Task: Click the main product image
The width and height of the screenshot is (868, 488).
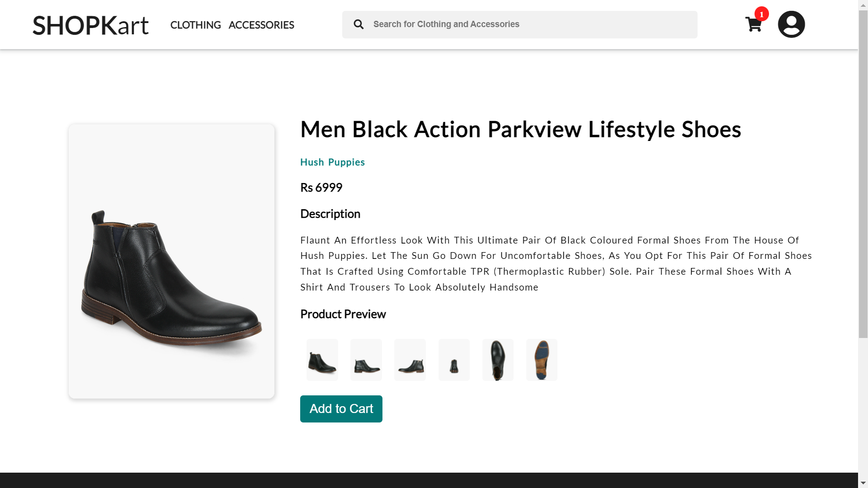Action: tap(171, 261)
